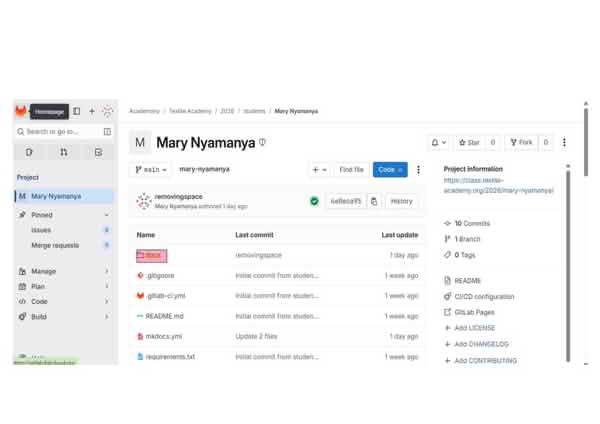Click the GitLab fox logo homepage icon

(x=21, y=111)
